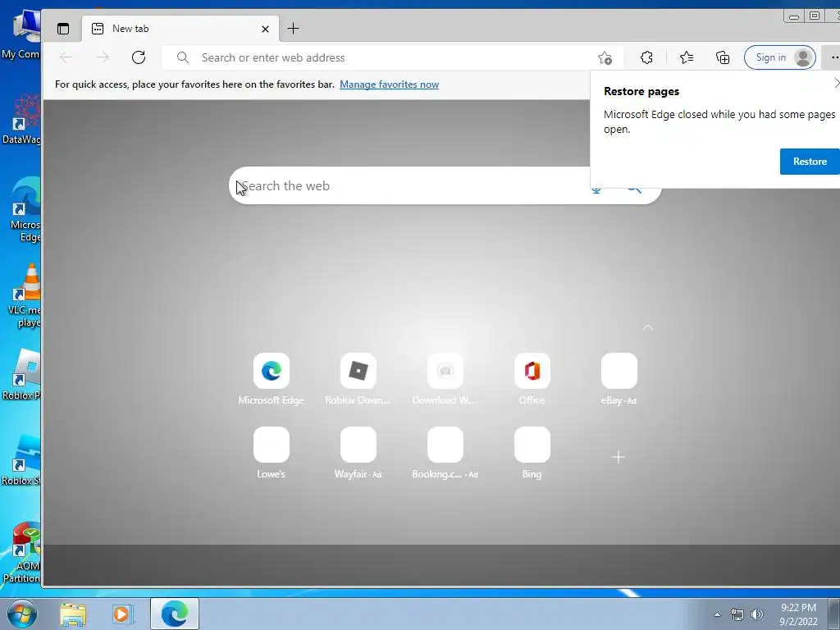840x630 pixels.
Task: Collapse quick links with the chevron
Action: [x=648, y=327]
